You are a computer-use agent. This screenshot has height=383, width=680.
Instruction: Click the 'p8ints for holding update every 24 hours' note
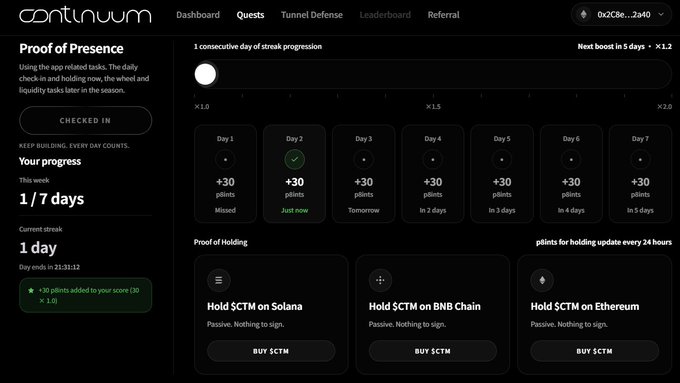click(604, 242)
